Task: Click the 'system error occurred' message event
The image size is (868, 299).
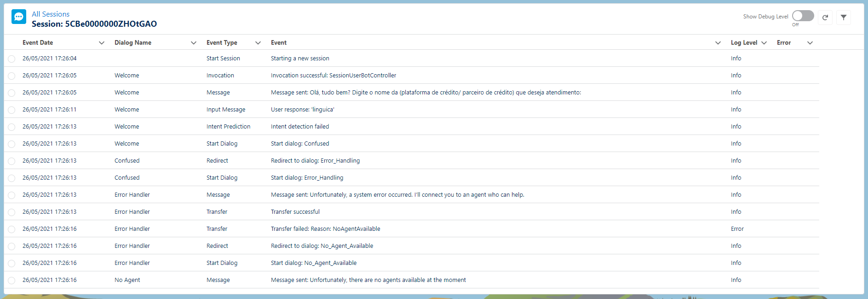Action: point(397,195)
